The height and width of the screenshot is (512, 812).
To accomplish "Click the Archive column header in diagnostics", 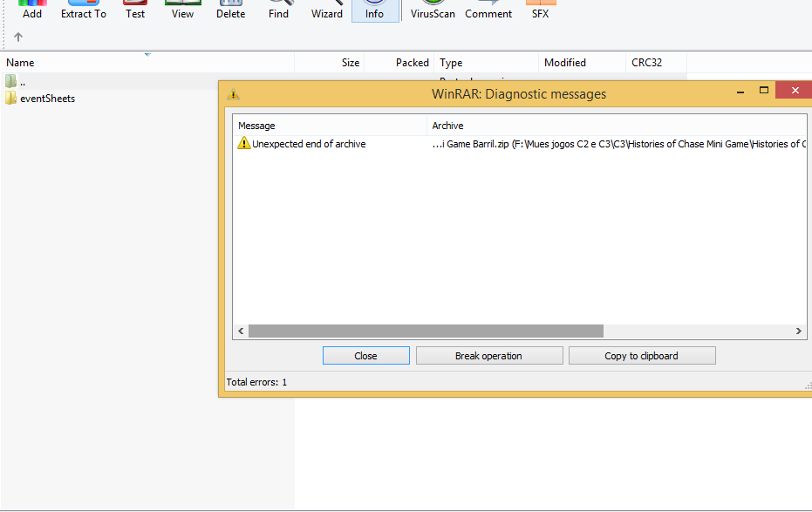I will [617, 126].
